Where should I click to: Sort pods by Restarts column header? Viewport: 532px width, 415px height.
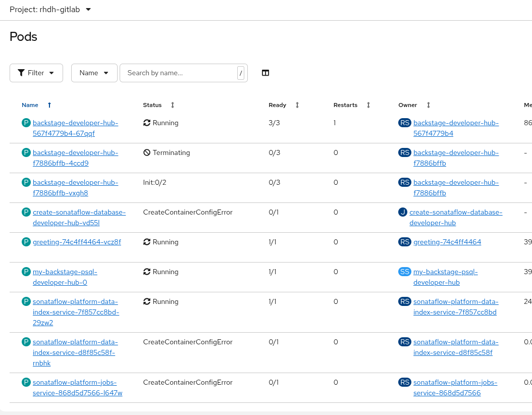[x=345, y=105]
